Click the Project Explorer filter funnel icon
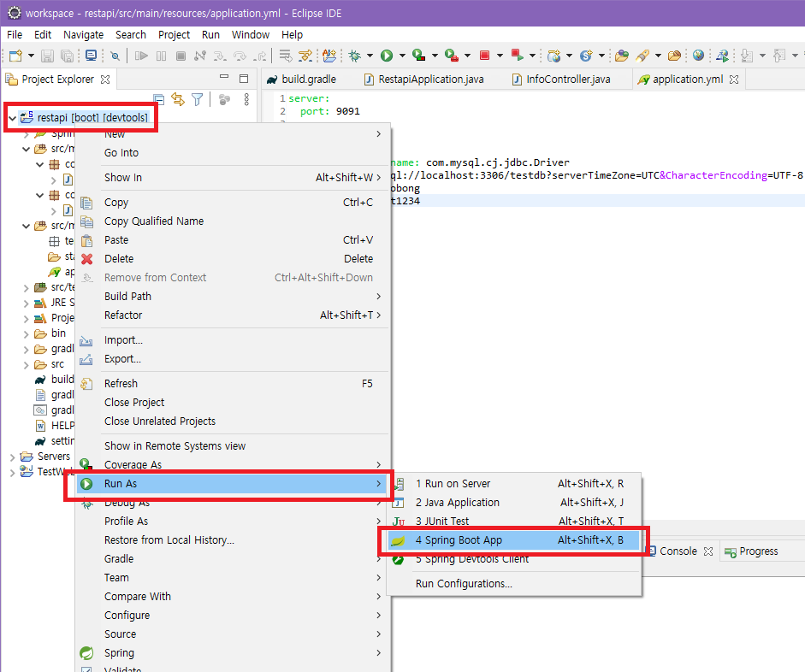 click(x=197, y=99)
